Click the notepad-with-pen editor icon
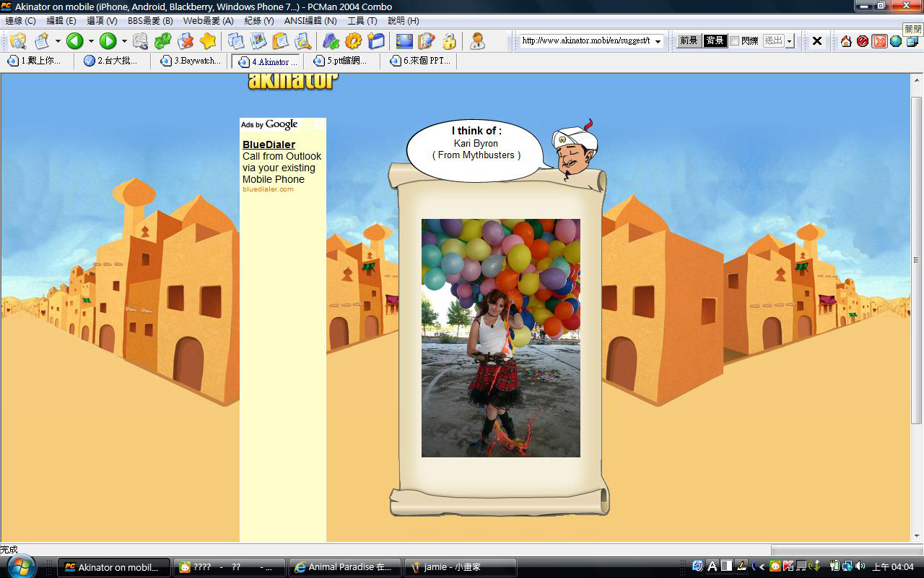This screenshot has width=924, height=578. (427, 40)
